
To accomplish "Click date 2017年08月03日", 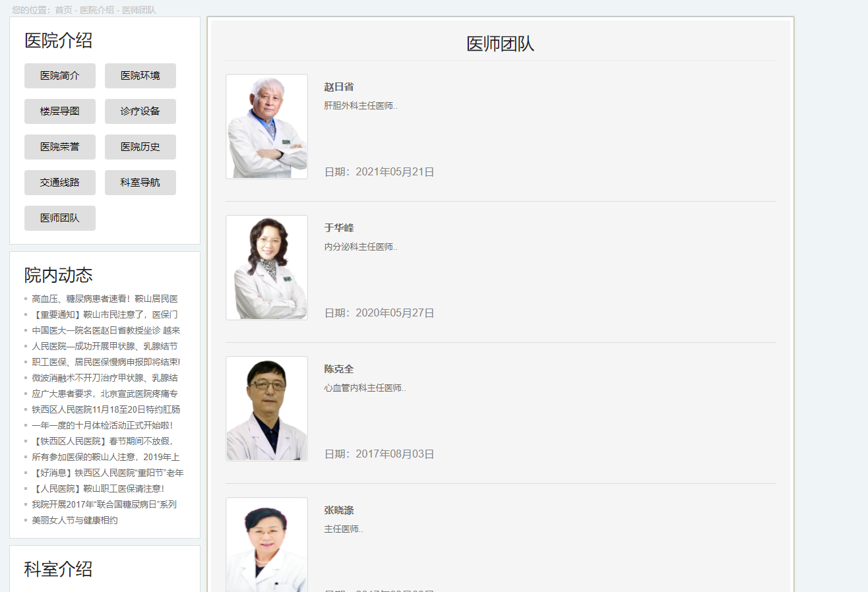I will (x=379, y=454).
